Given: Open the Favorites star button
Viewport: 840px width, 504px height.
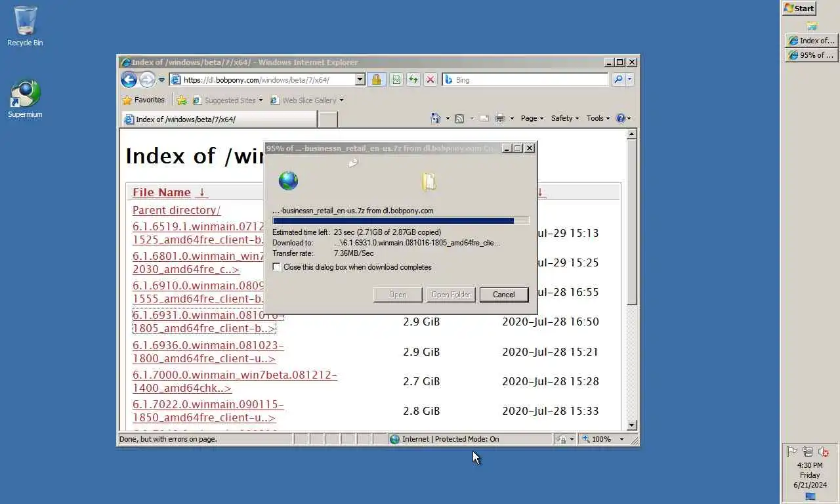Looking at the screenshot, I should tap(144, 100).
